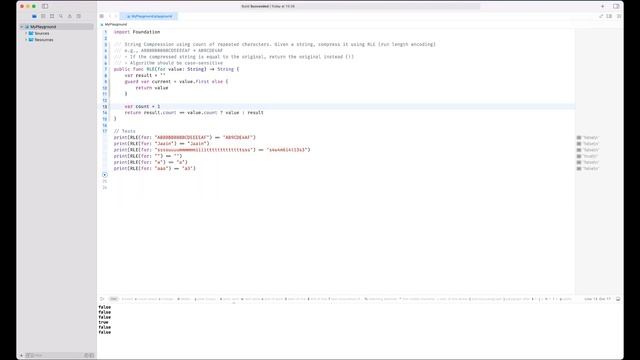Viewport: 640px width, 360px height.
Task: Show quick look for first test result
Action: (x=579, y=138)
